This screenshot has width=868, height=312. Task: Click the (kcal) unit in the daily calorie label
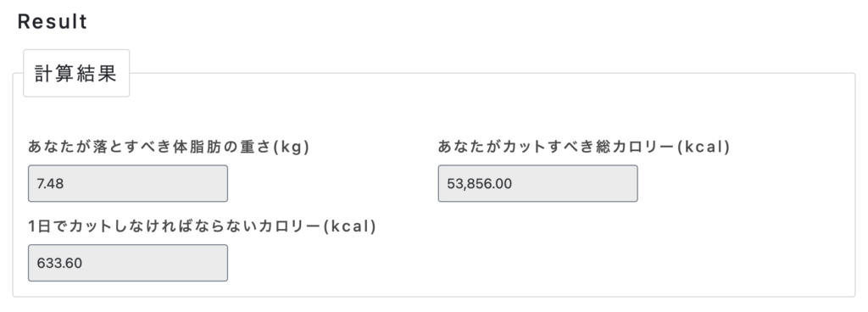pyautogui.click(x=350, y=227)
